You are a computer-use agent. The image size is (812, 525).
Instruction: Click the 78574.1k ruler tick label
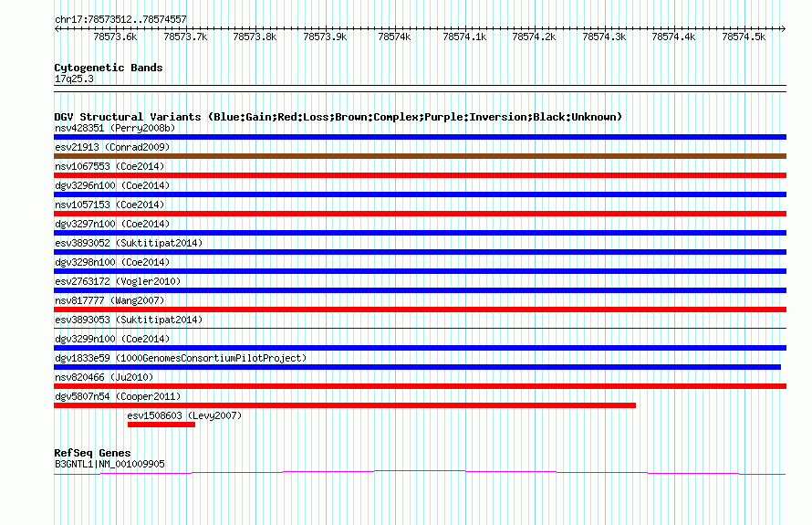click(464, 37)
